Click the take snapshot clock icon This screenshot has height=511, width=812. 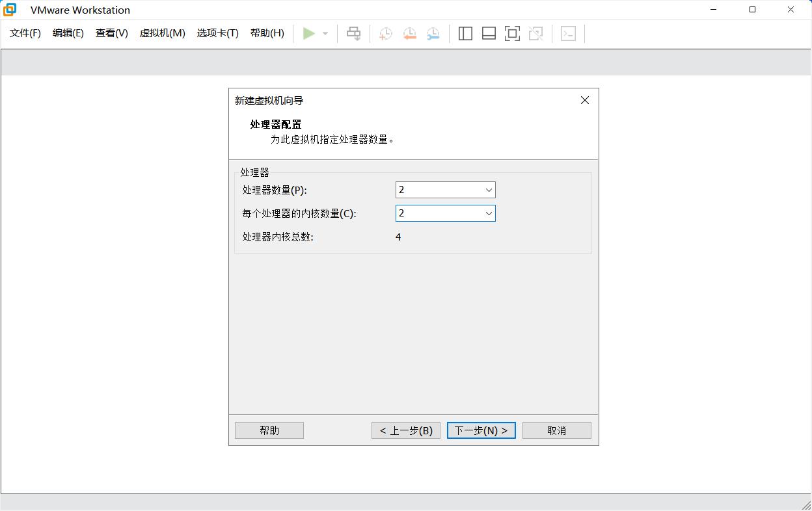tap(386, 34)
